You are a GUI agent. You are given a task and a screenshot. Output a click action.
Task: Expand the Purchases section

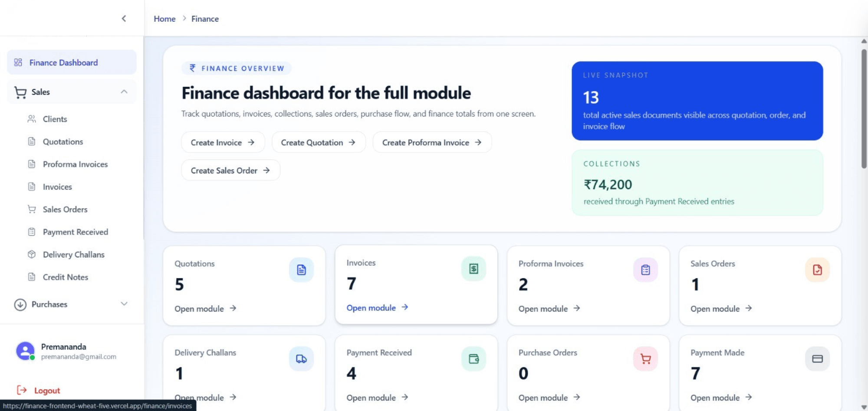click(x=125, y=304)
